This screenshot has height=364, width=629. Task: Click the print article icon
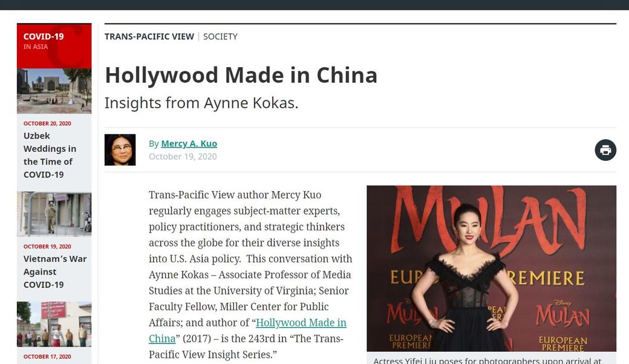[605, 150]
